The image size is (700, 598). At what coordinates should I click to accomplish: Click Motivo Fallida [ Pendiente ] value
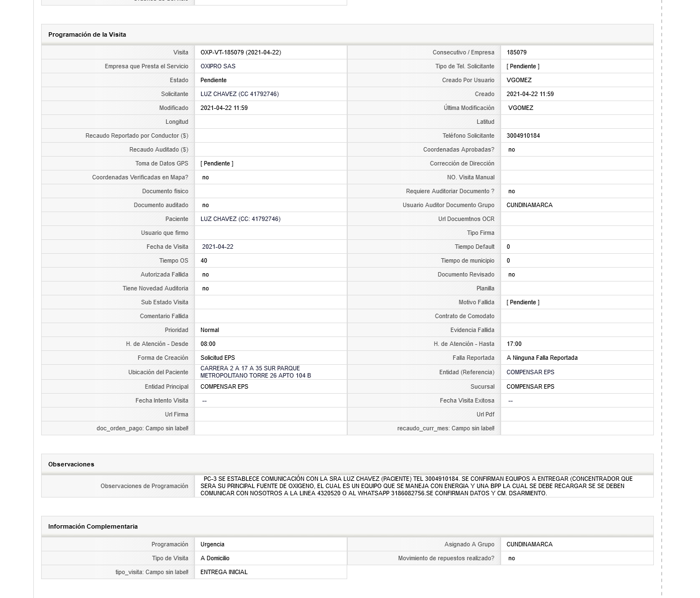[x=523, y=302]
